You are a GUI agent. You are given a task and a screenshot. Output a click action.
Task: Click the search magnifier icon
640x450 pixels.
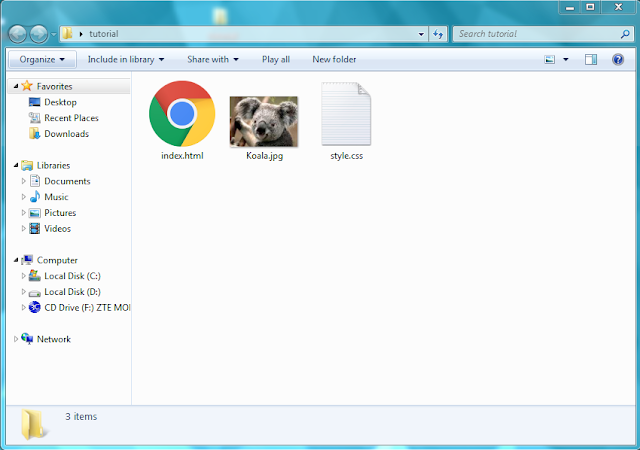(624, 34)
